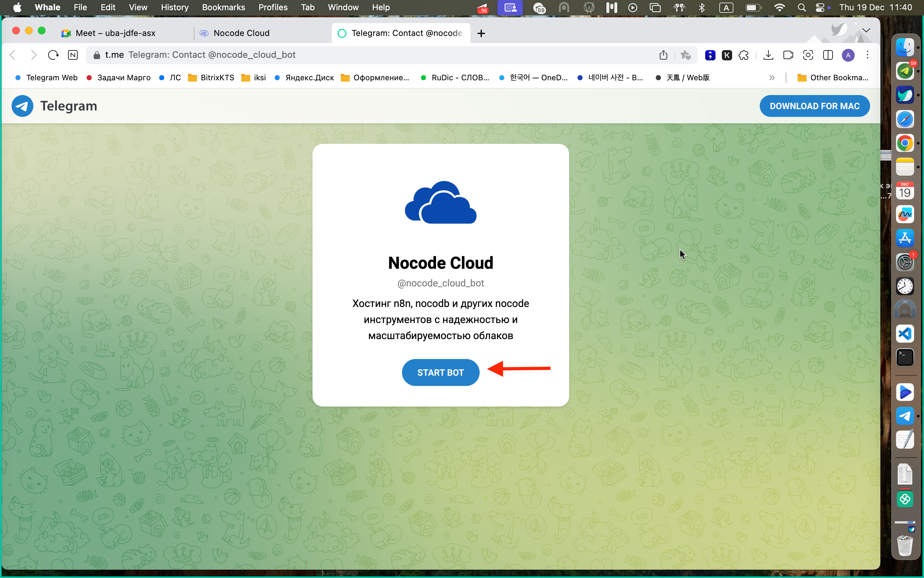
Task: Open the extensions puzzle icon
Action: pyautogui.click(x=744, y=55)
